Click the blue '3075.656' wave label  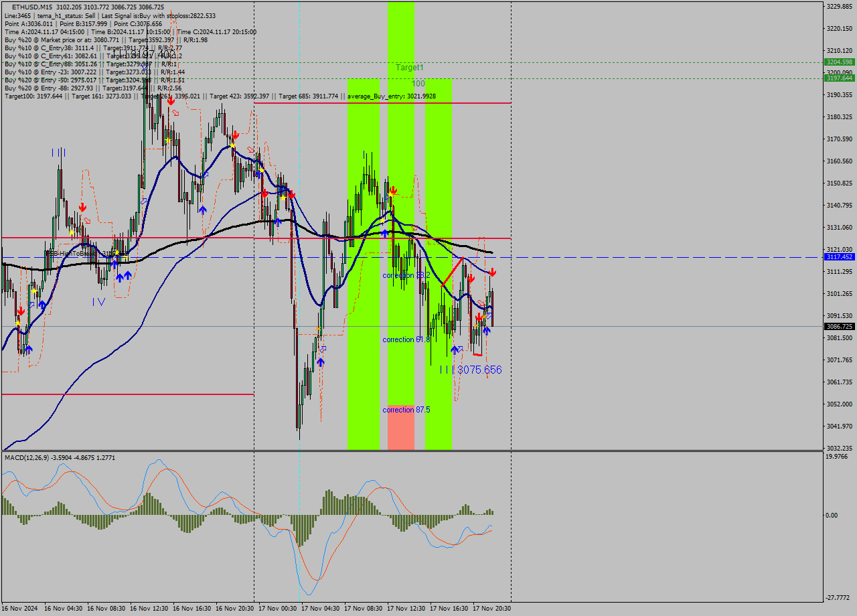click(x=479, y=370)
